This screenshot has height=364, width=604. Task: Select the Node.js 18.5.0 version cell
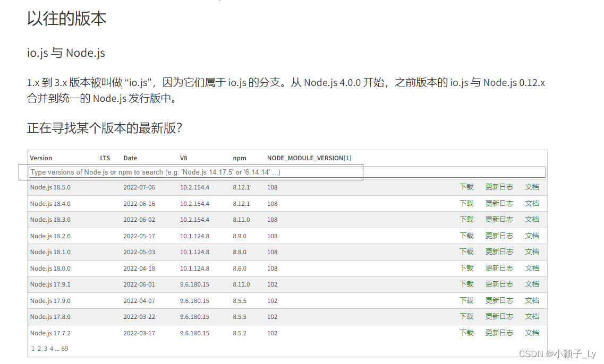50,187
